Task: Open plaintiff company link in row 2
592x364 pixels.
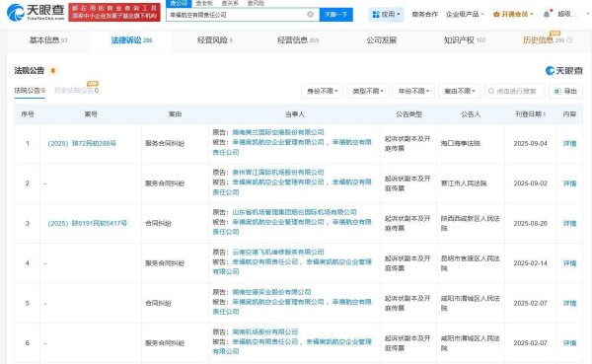Action: click(x=278, y=173)
